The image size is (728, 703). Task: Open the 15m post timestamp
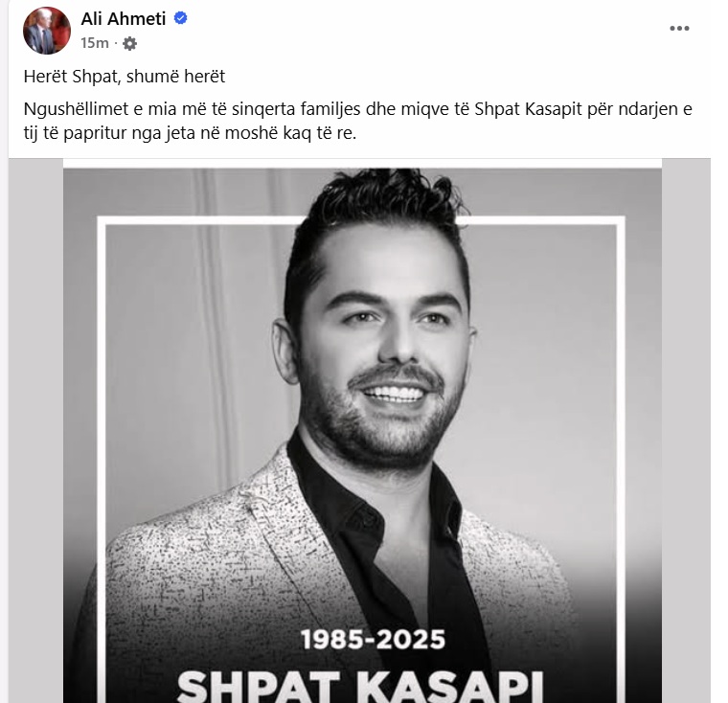(94, 43)
